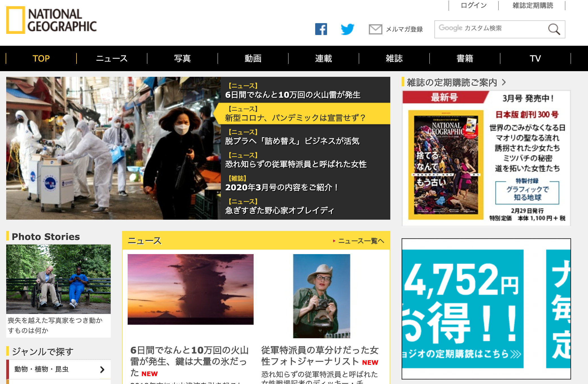This screenshot has height=384, width=588.
Task: Click the グラフィックで知る地球 boxed label
Action: coord(527,193)
